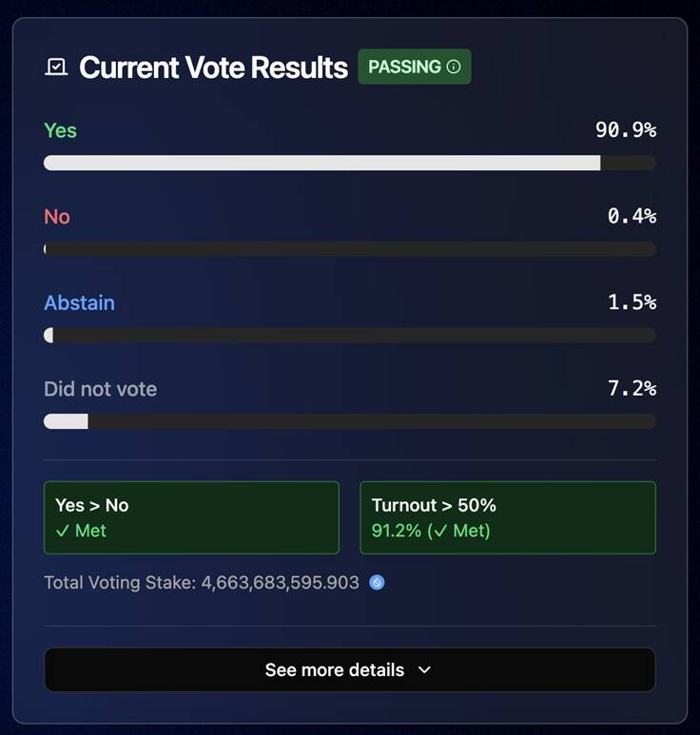
Task: Click the red No label
Action: point(57,217)
